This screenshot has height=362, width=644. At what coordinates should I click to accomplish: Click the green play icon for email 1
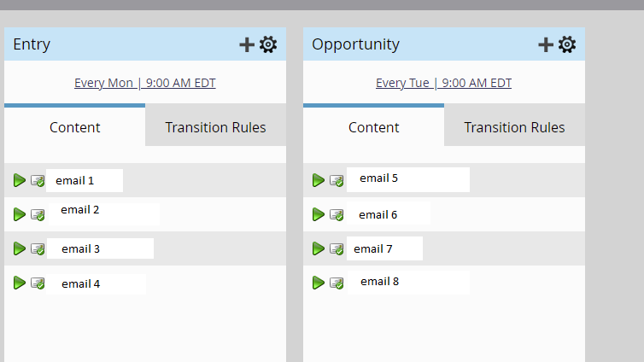click(20, 180)
